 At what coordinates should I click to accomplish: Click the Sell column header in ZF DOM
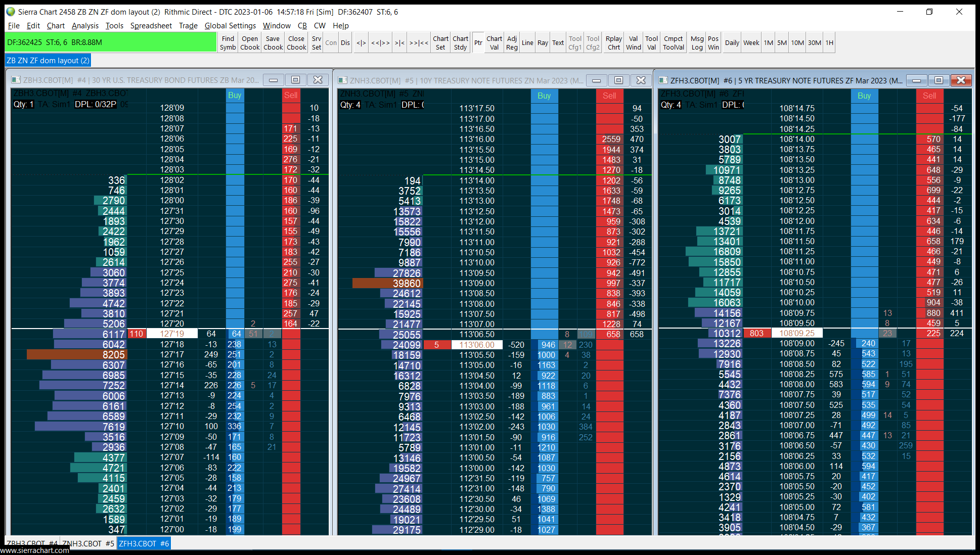coord(929,96)
